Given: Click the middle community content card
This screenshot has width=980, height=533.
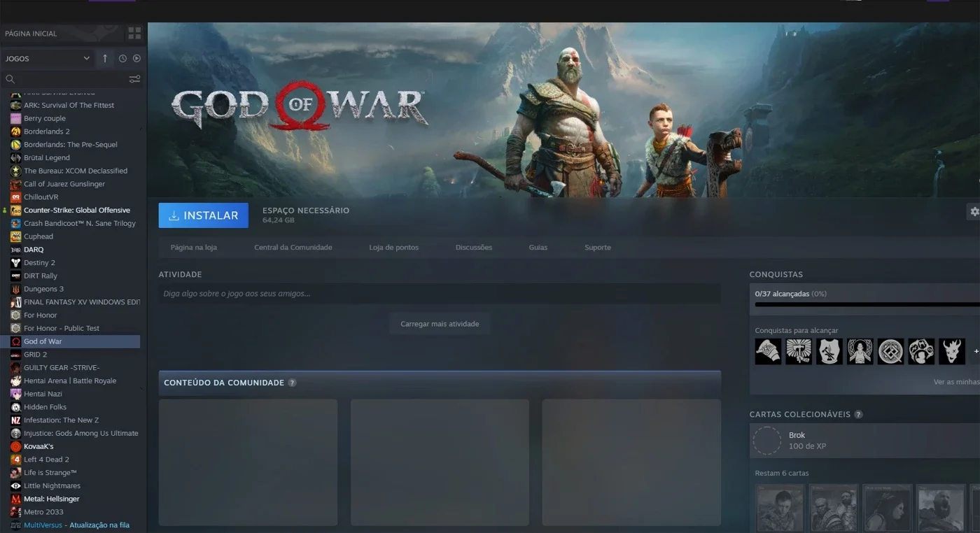Looking at the screenshot, I should [x=440, y=462].
